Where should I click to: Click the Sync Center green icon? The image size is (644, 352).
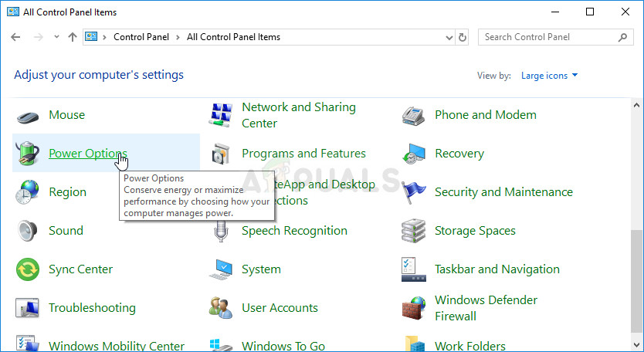(28, 269)
